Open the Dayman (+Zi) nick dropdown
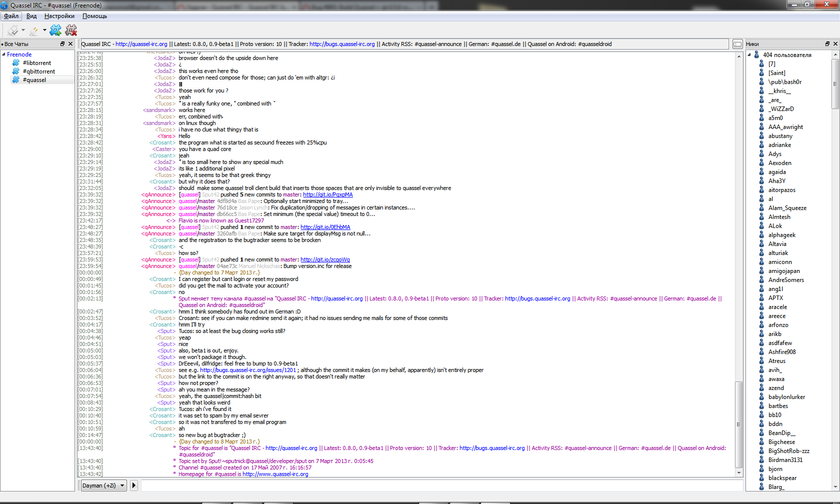840x504 pixels. (x=103, y=485)
